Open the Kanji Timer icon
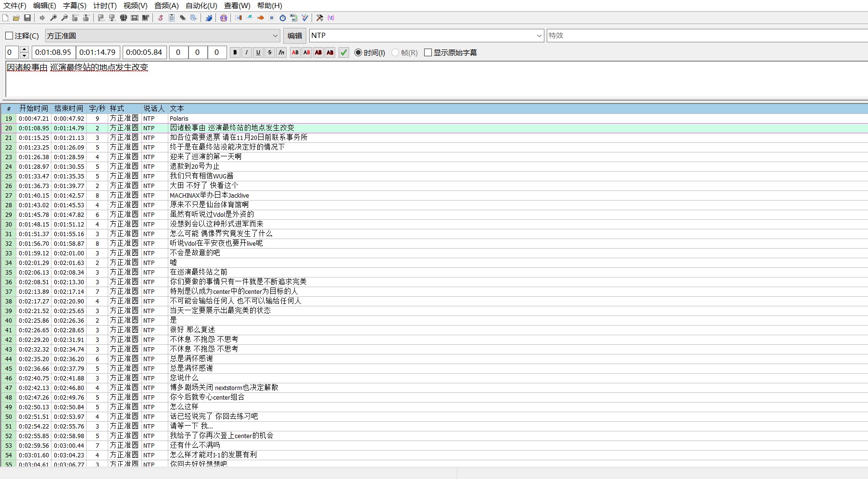868x479 pixels. coord(294,18)
